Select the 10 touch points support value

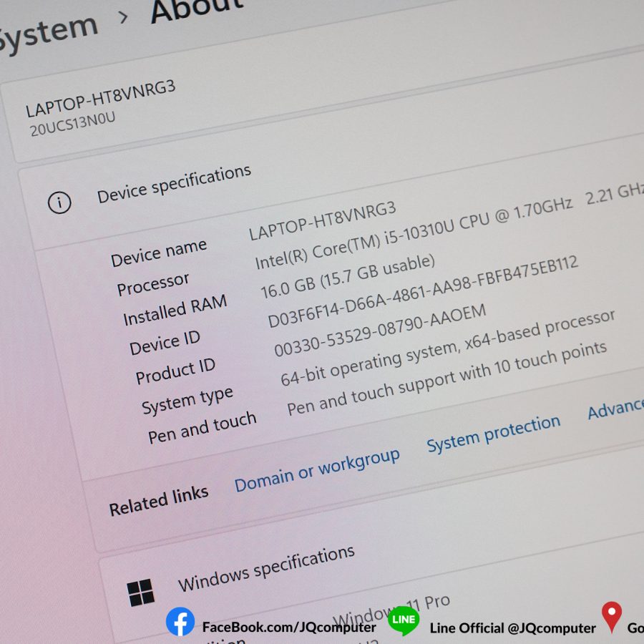pos(447,379)
